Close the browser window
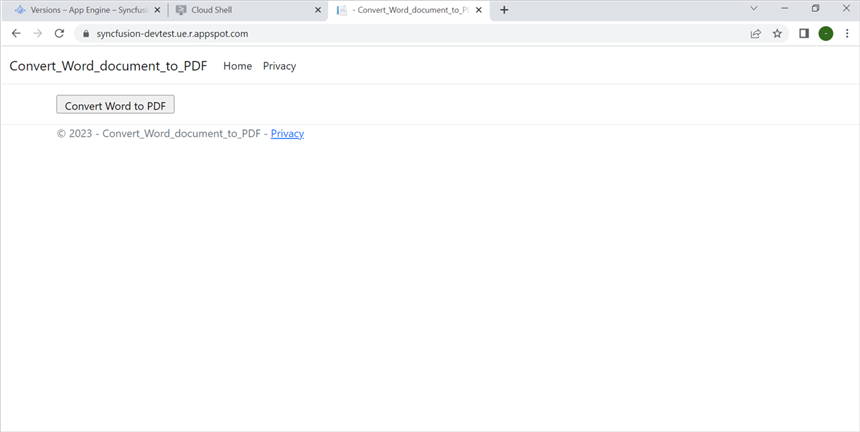Screen dimensions: 860x432 coord(846,8)
